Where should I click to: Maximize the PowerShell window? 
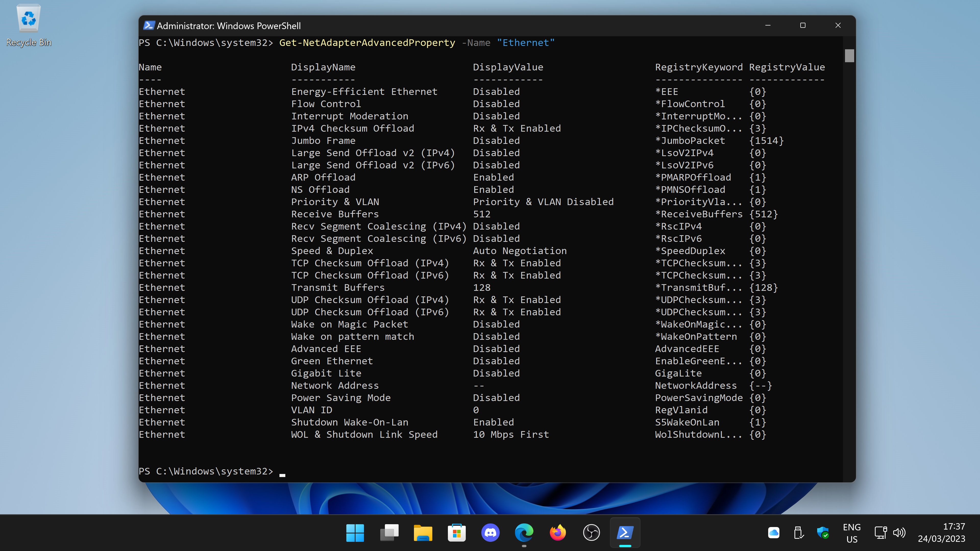pos(803,26)
